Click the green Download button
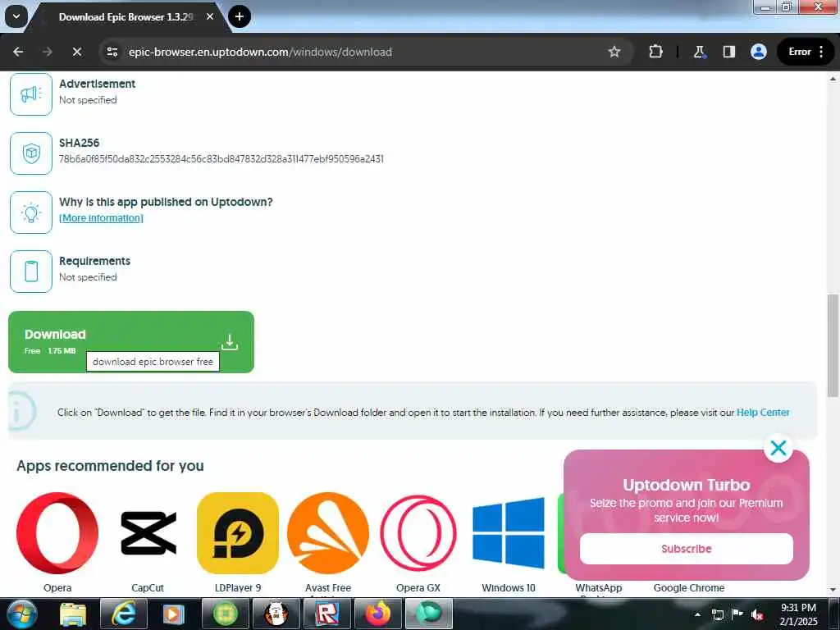The height and width of the screenshot is (630, 840). (131, 342)
